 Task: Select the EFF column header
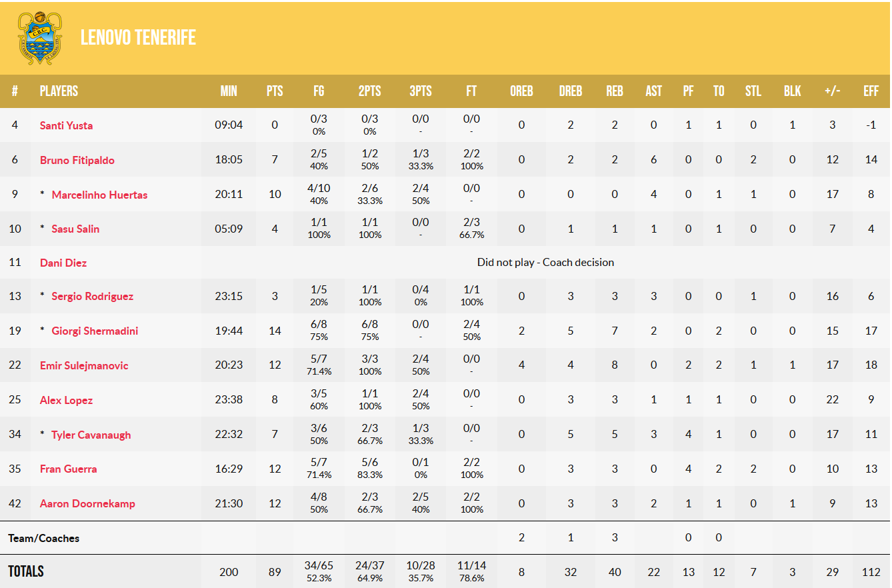pos(871,91)
